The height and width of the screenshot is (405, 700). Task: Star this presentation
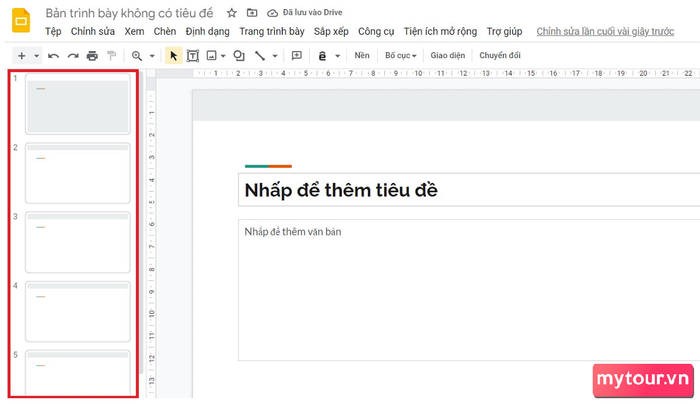pos(231,13)
